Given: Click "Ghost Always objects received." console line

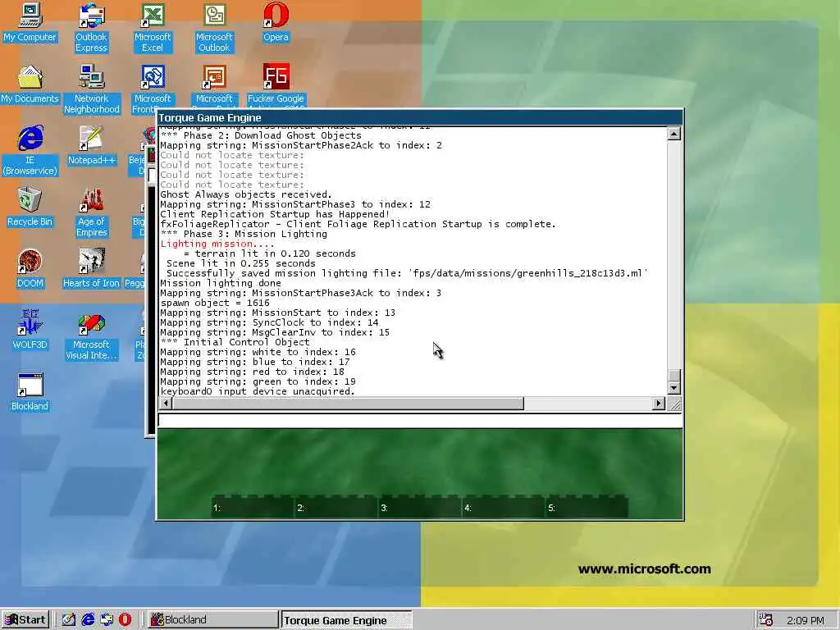Looking at the screenshot, I should (x=246, y=194).
